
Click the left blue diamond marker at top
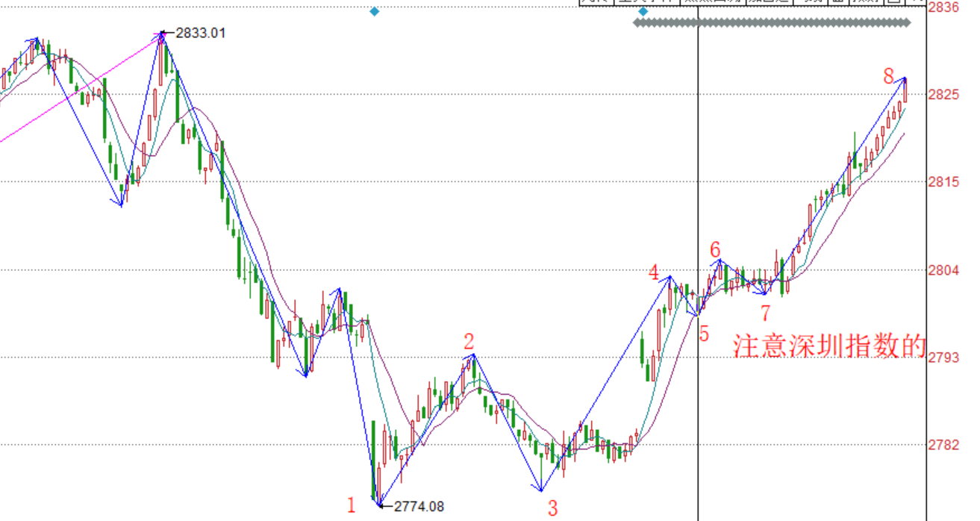375,11
